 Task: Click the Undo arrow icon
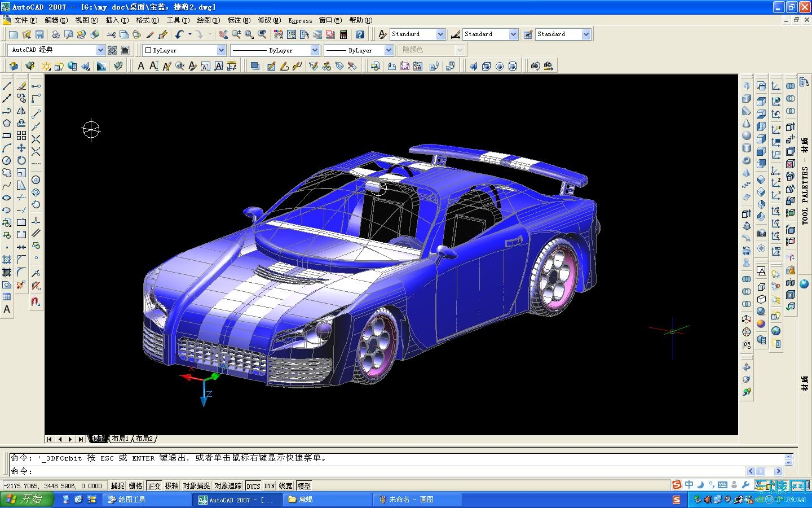pos(179,34)
